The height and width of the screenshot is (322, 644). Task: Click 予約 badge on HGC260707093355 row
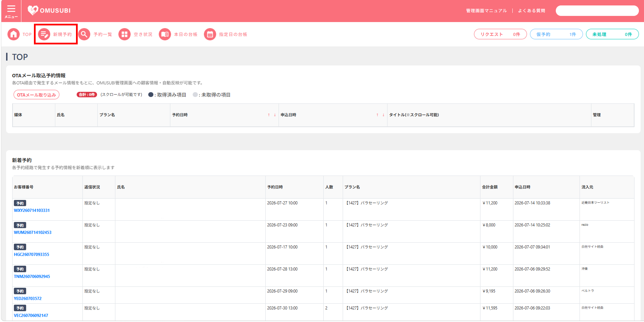pyautogui.click(x=20, y=247)
